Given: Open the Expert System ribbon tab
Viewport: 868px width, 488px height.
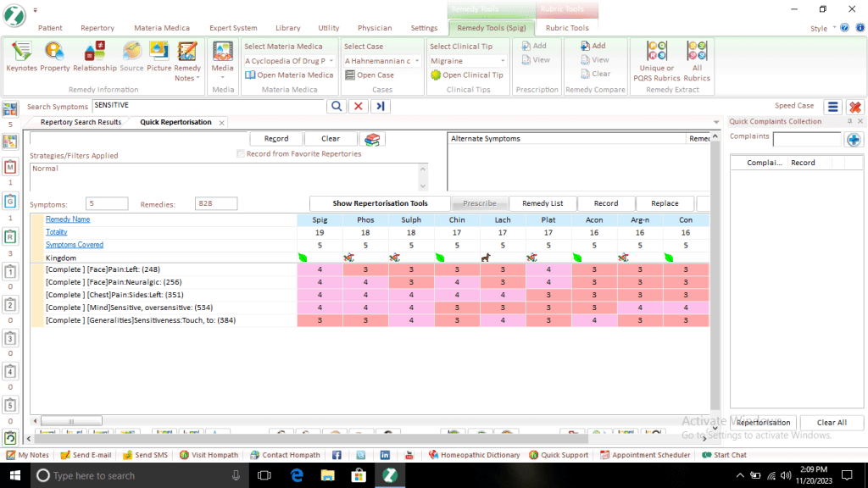Looking at the screenshot, I should point(232,28).
